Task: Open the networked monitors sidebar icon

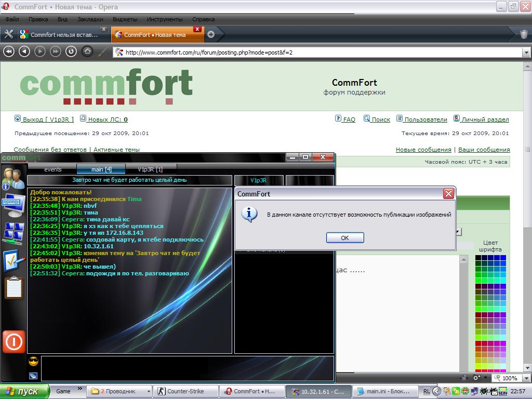Action: 13,233
